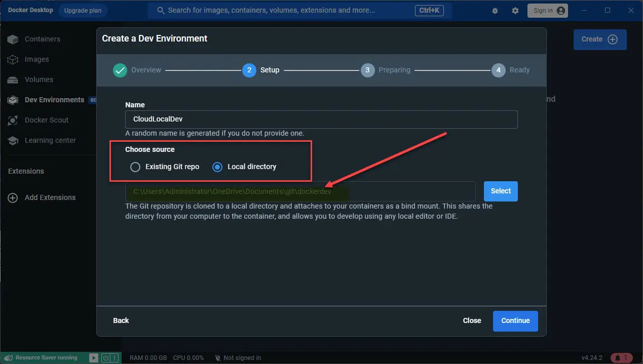Screen dimensions: 643x364
Task: Open Images in the sidebar
Action: tap(36, 59)
